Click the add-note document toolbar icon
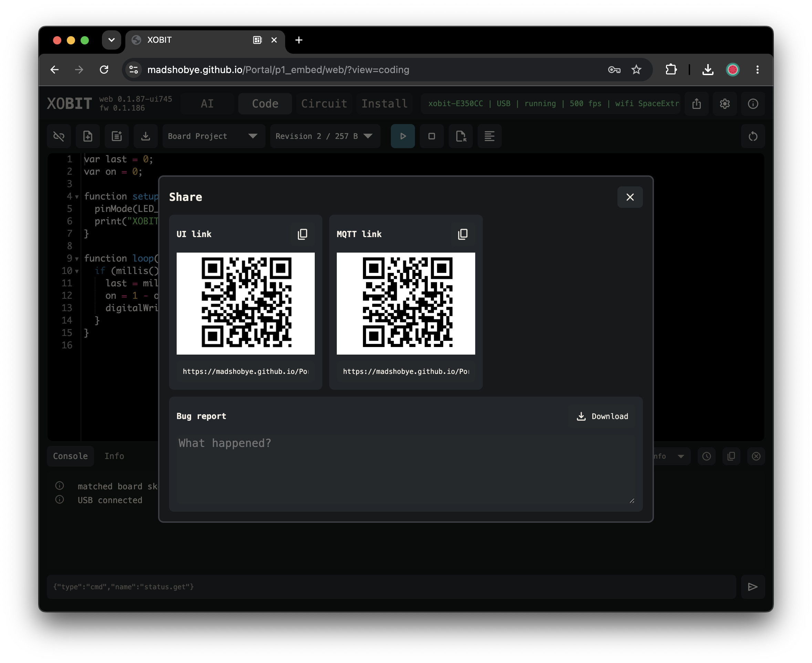 117,136
